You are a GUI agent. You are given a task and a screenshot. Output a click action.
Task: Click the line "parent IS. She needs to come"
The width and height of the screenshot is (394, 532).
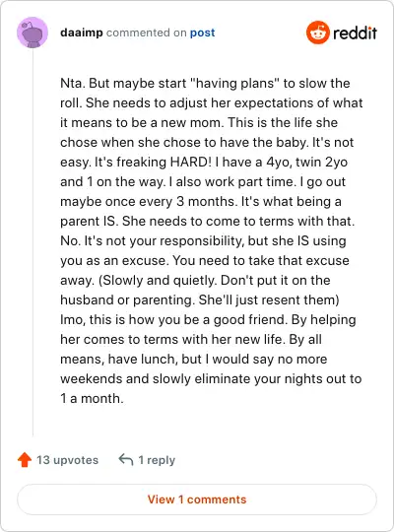tap(208, 222)
